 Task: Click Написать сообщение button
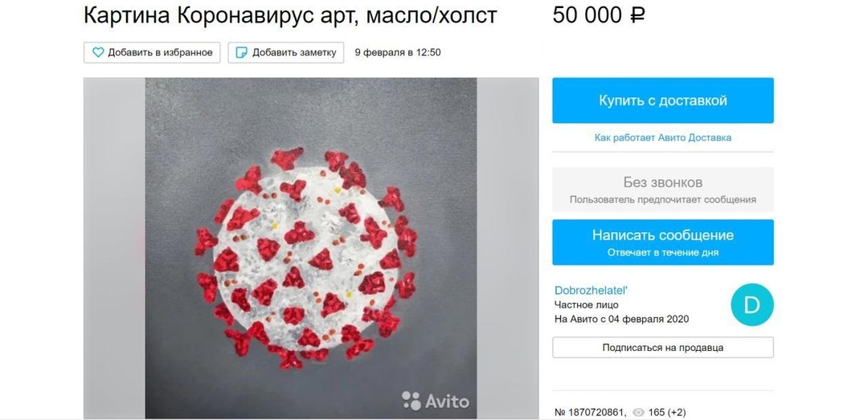pos(662,242)
